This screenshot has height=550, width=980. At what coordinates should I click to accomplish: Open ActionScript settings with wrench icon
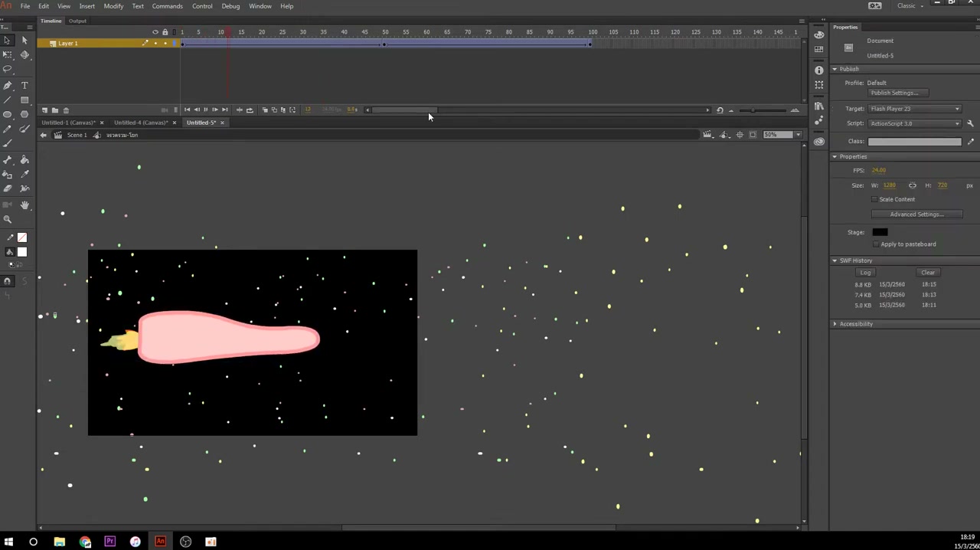coord(970,123)
